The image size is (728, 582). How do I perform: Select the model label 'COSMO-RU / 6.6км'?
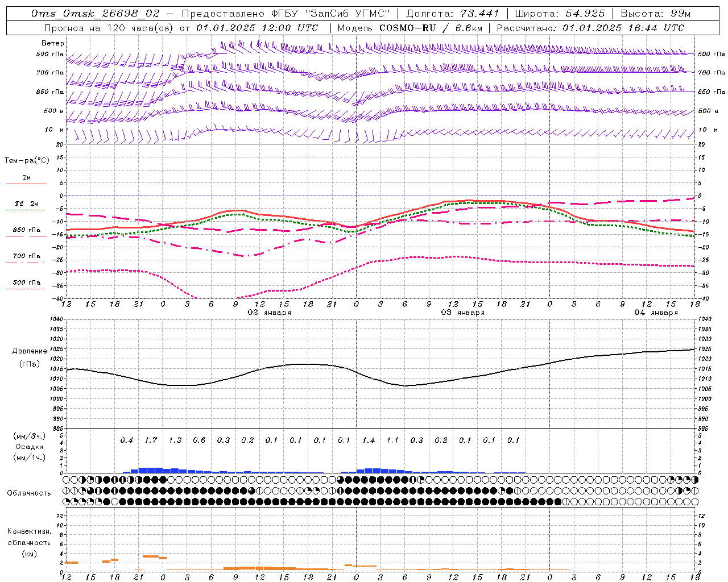coord(431,28)
